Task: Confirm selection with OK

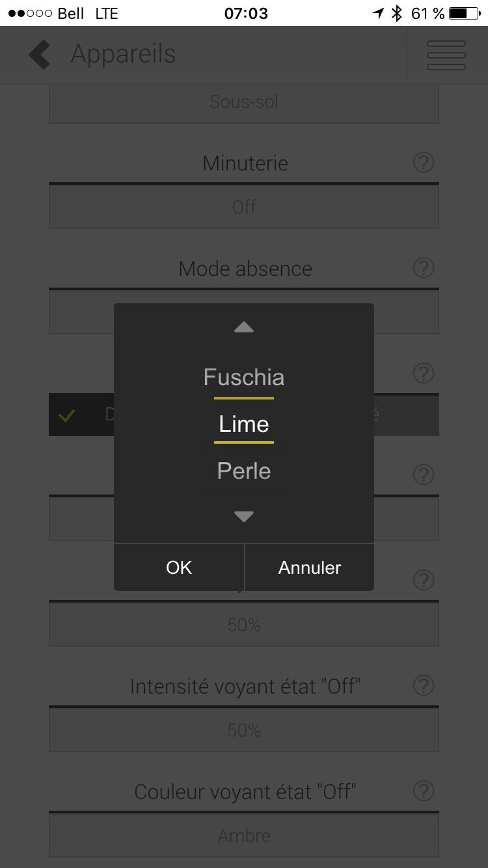Action: coord(179,567)
